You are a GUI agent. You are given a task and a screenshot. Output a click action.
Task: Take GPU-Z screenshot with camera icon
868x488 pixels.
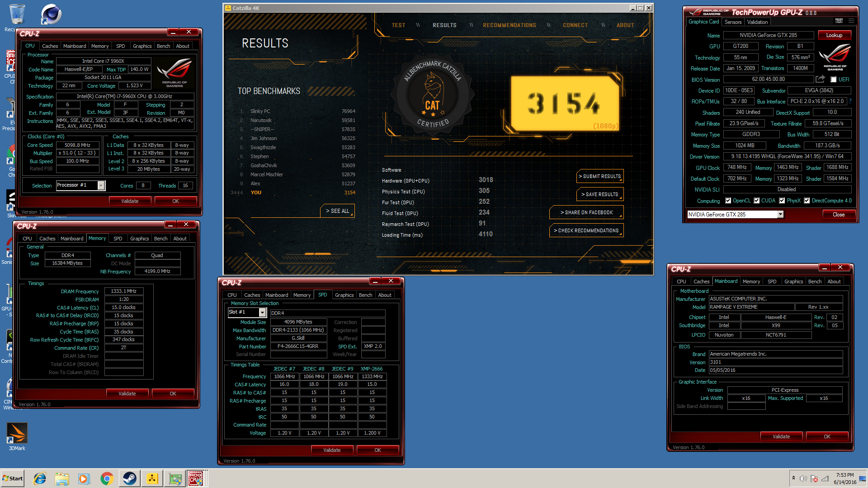point(839,21)
